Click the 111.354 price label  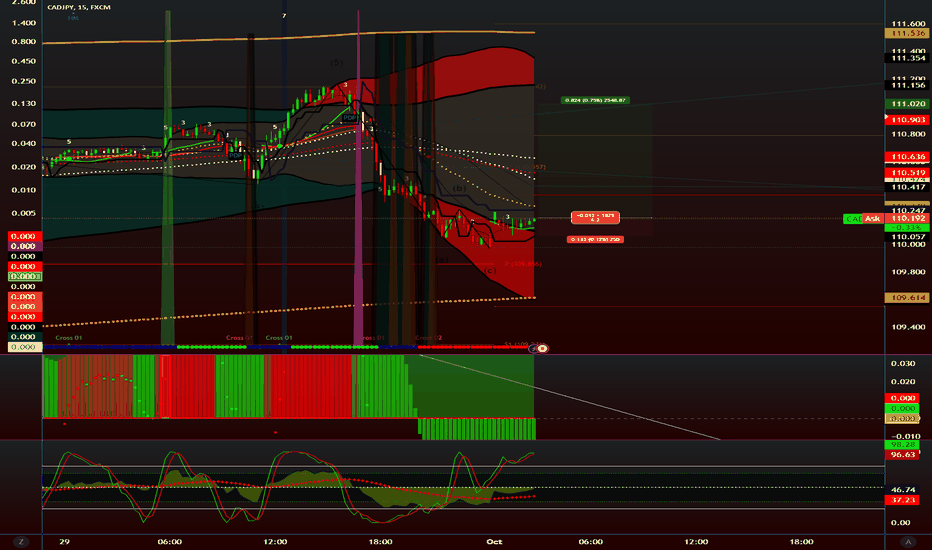907,58
